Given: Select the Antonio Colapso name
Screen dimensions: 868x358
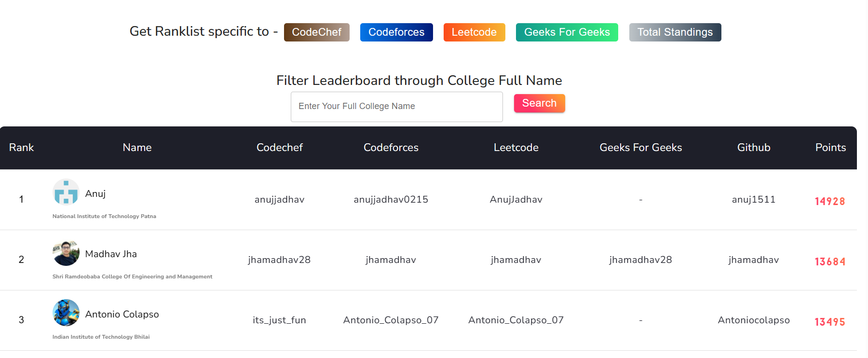Looking at the screenshot, I should coord(122,314).
